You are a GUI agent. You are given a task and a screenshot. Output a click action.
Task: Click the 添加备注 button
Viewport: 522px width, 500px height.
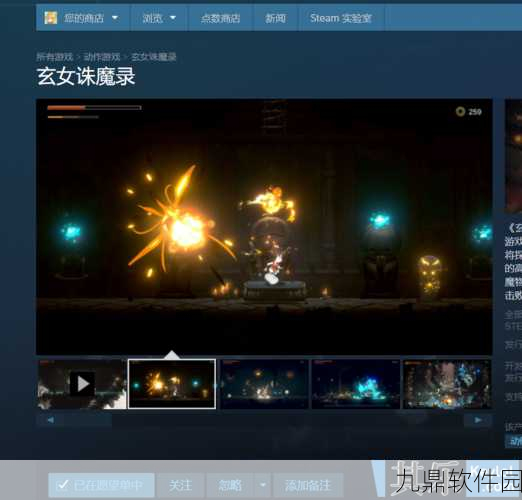(308, 485)
